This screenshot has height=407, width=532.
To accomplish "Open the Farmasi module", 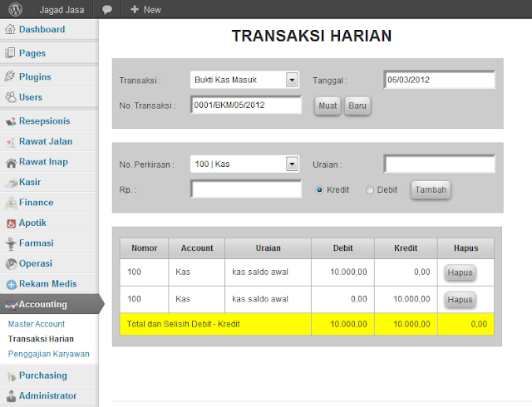I will [x=37, y=243].
